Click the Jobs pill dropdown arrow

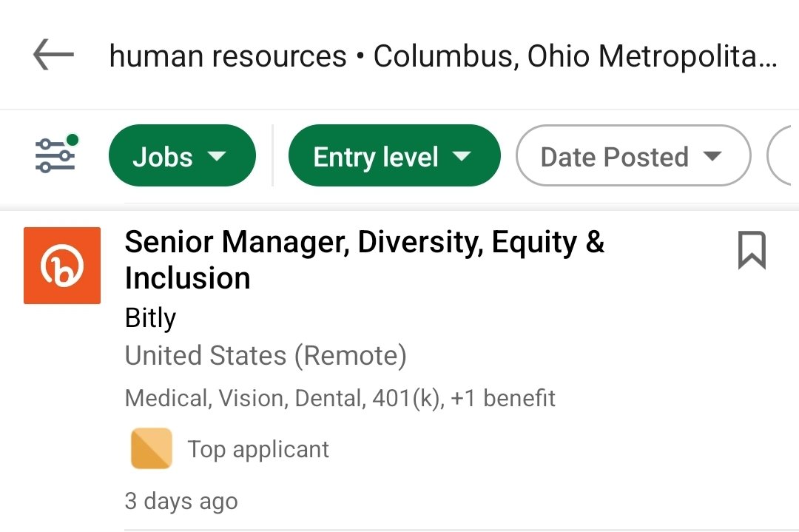[217, 156]
